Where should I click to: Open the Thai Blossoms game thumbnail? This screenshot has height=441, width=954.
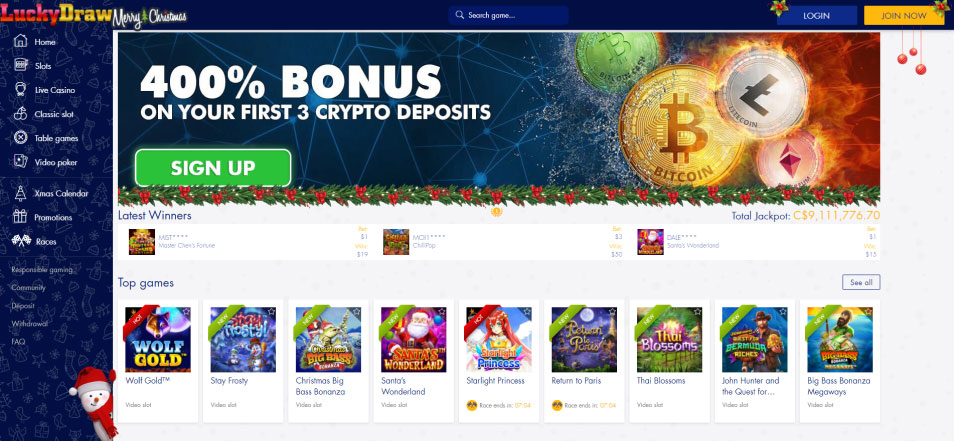pos(669,339)
